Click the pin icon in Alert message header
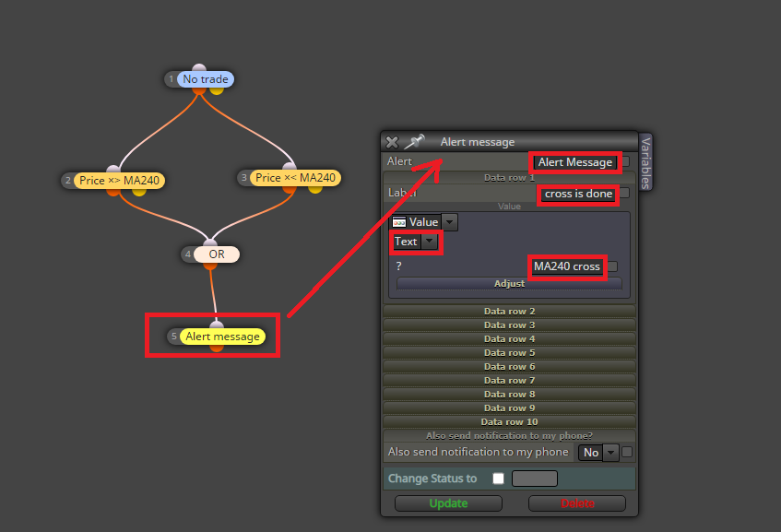This screenshot has width=781, height=532. [x=414, y=141]
